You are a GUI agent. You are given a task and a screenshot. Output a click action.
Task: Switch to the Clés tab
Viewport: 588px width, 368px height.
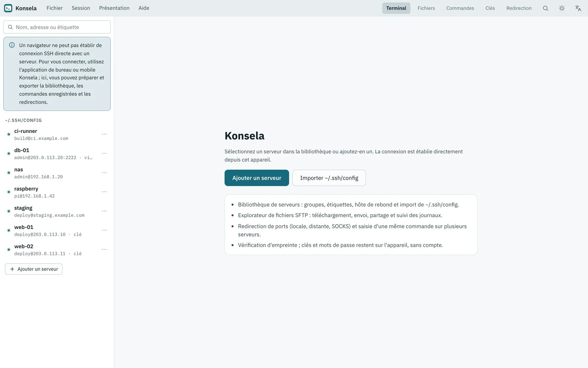click(490, 8)
